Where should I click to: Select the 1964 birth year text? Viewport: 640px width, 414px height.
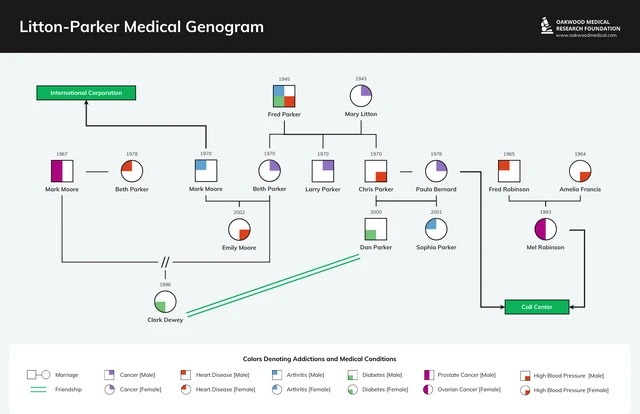point(580,154)
